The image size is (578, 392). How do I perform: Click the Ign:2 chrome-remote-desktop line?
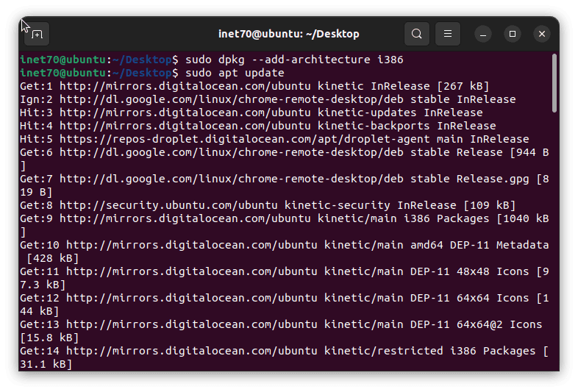[x=268, y=99]
